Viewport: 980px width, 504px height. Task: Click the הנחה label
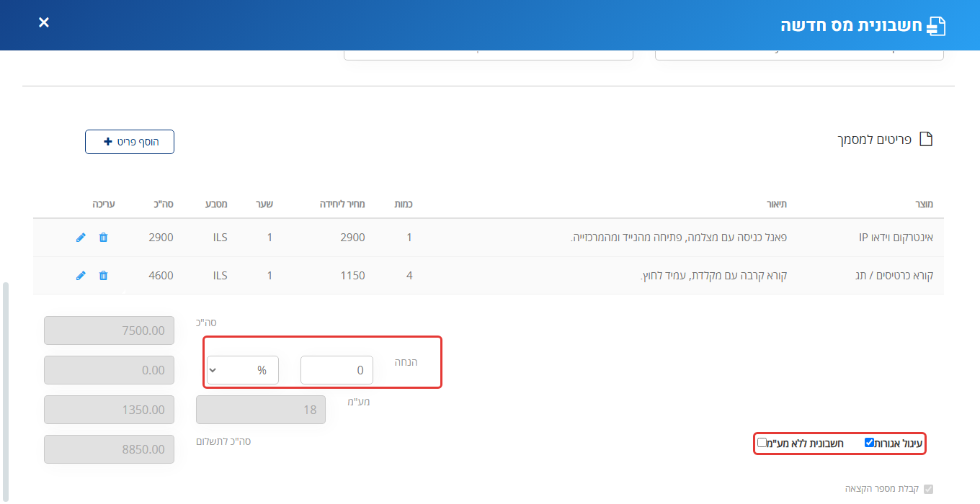pos(406,362)
